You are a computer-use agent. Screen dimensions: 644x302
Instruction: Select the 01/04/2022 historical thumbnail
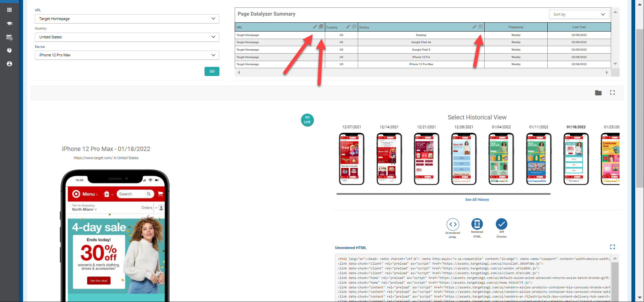click(501, 159)
